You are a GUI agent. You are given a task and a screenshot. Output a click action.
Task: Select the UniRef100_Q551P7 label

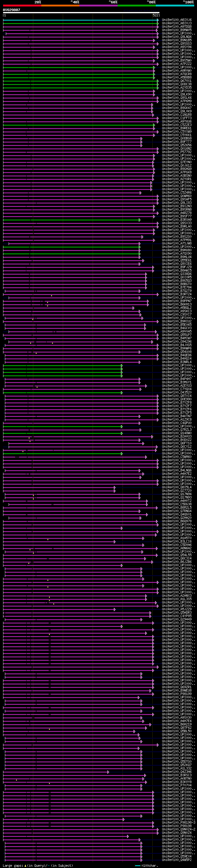click(x=177, y=335)
